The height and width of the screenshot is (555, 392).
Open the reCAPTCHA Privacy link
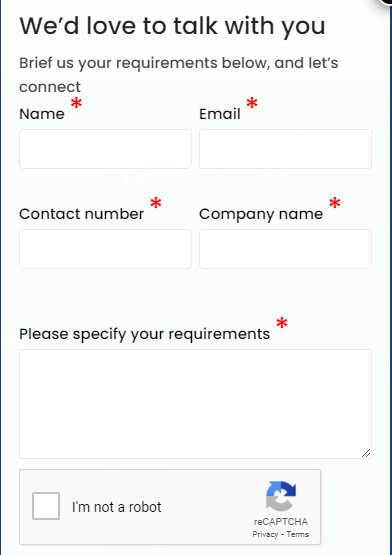tap(265, 534)
